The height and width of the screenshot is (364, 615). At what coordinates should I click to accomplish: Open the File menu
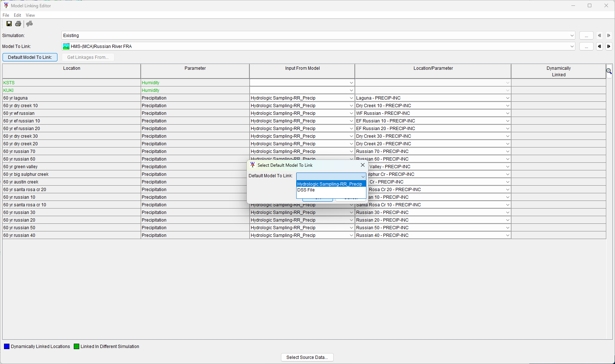coord(6,15)
